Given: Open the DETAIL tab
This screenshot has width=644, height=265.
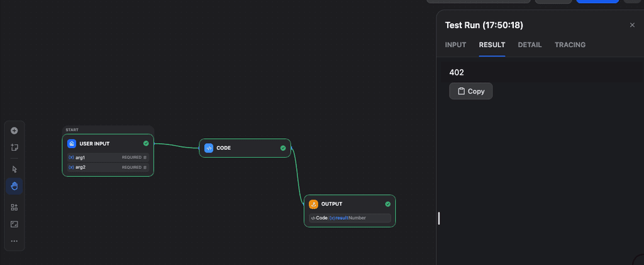Looking at the screenshot, I should 530,45.
